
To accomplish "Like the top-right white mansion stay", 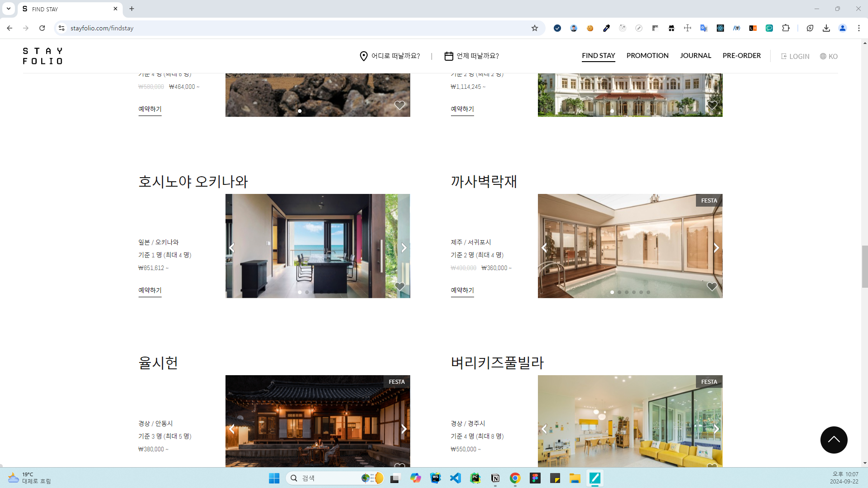I will coord(712,105).
